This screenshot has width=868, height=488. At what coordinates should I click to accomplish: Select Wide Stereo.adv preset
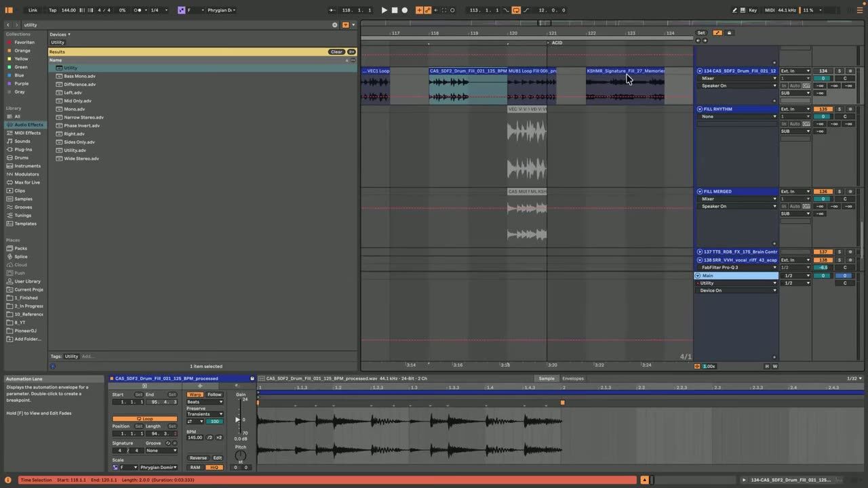point(81,159)
